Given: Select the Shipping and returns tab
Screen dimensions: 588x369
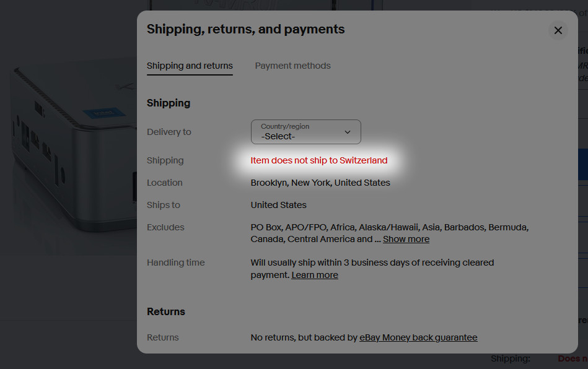Looking at the screenshot, I should 190,66.
